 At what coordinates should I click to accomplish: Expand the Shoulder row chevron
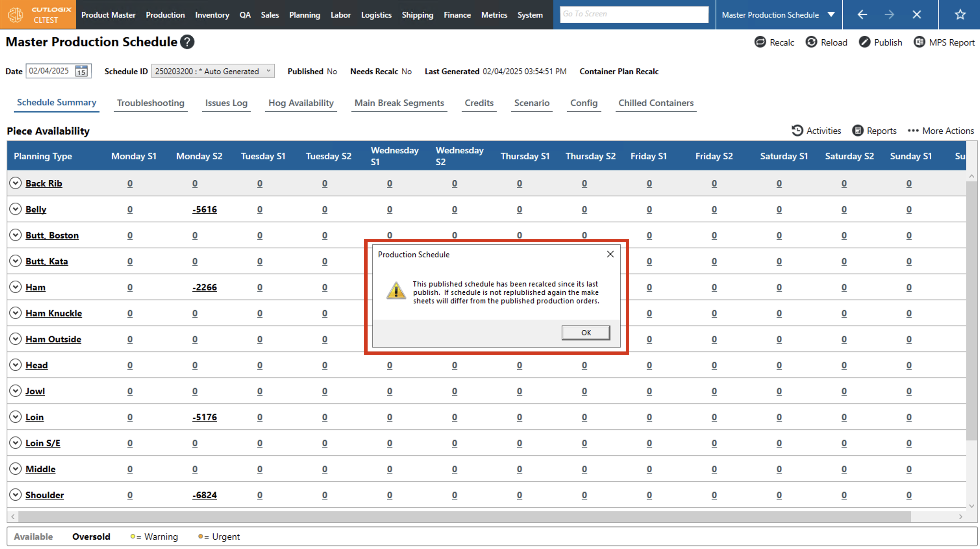(x=15, y=494)
